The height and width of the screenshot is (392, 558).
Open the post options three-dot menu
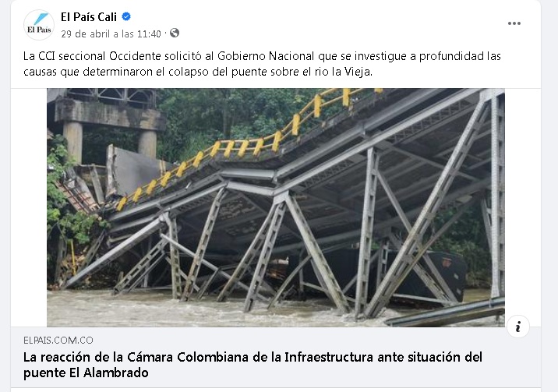coord(514,23)
